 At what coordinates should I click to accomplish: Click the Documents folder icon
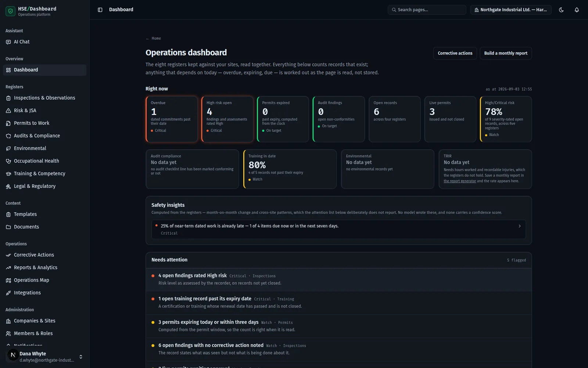pyautogui.click(x=8, y=227)
